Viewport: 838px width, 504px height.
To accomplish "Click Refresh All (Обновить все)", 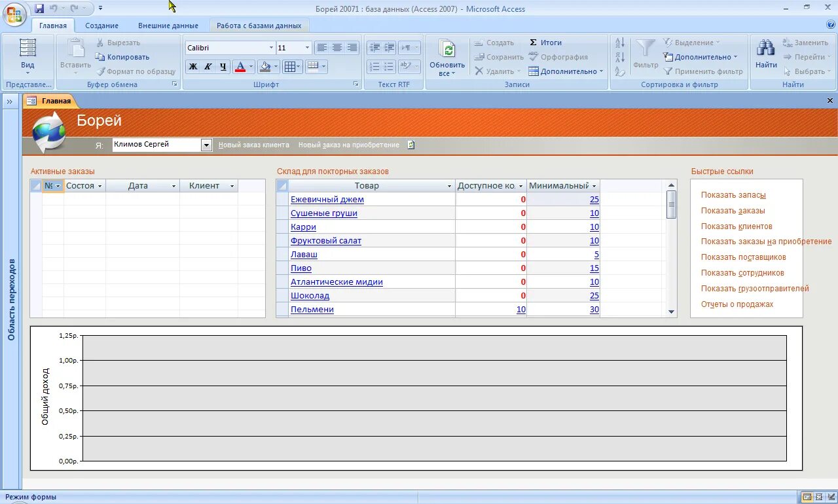I will click(447, 58).
